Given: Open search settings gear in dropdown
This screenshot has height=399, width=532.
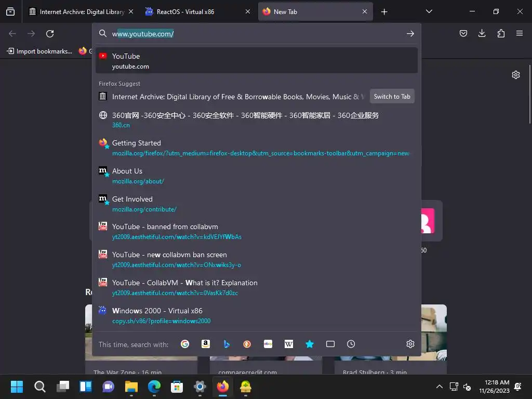Looking at the screenshot, I should 410,344.
